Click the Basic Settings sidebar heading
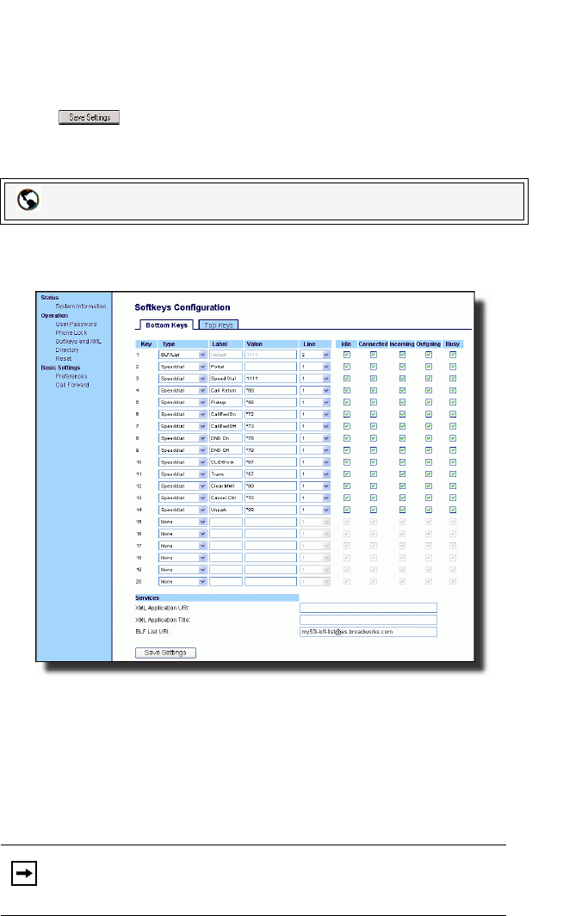Screen dimensions: 588x916 point(60,368)
